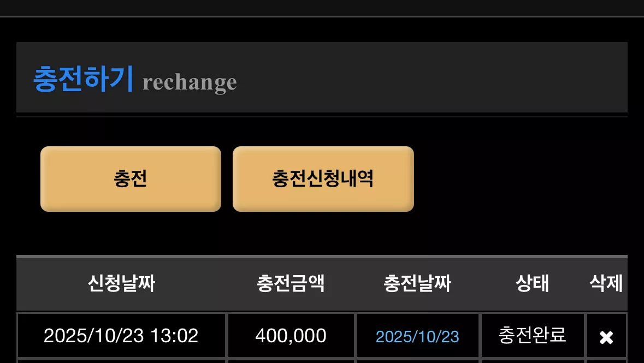Click the dark bar at page top

click(x=322, y=8)
